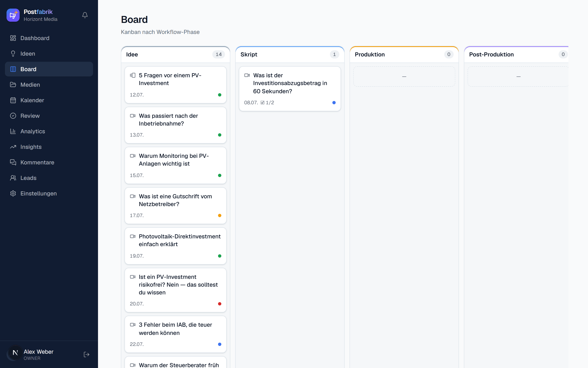The width and height of the screenshot is (588, 368).
Task: Click the Ideen lightbulb icon
Action: [x=13, y=54]
